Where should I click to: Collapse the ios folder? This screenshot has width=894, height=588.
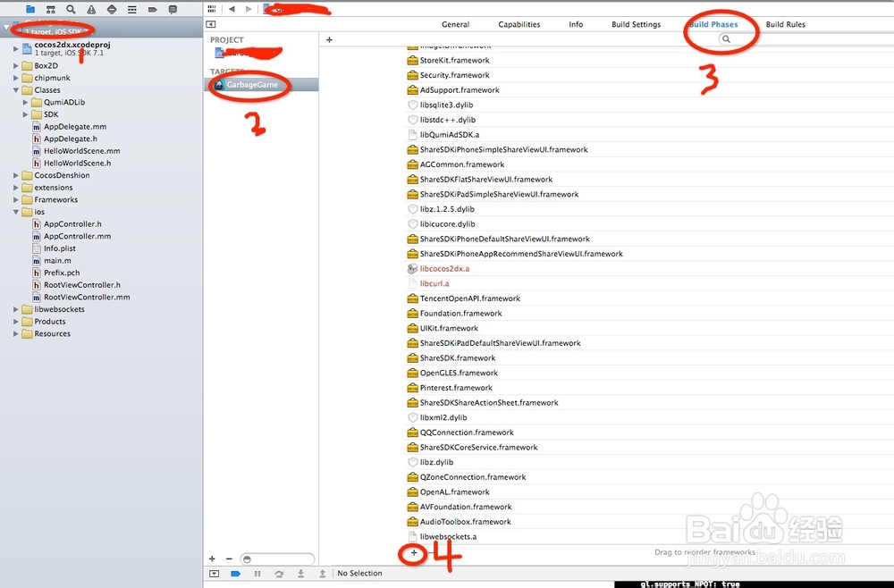(x=16, y=212)
